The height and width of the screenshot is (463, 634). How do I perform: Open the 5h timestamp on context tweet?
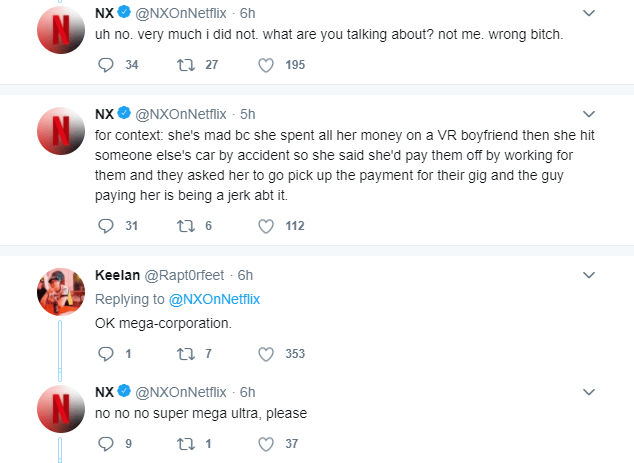[x=249, y=113]
